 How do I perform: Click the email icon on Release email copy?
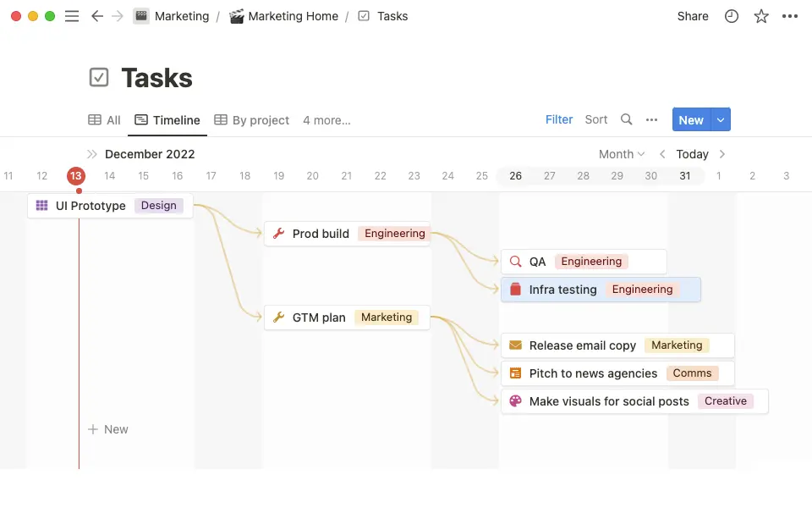pyautogui.click(x=514, y=345)
